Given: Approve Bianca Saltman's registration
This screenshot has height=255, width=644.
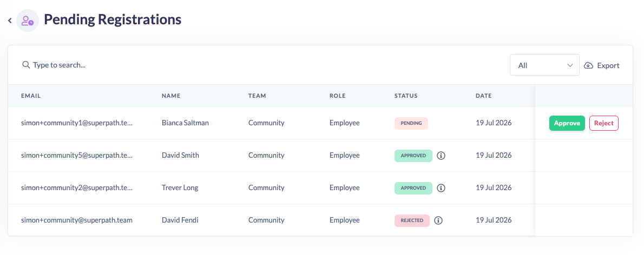Looking at the screenshot, I should (x=567, y=123).
